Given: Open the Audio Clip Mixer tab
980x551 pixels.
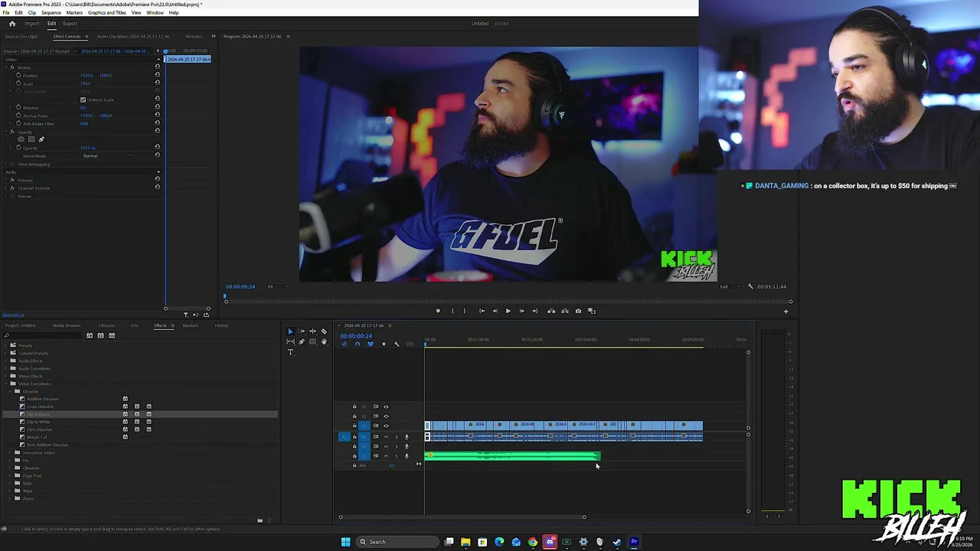Looking at the screenshot, I should 132,36.
